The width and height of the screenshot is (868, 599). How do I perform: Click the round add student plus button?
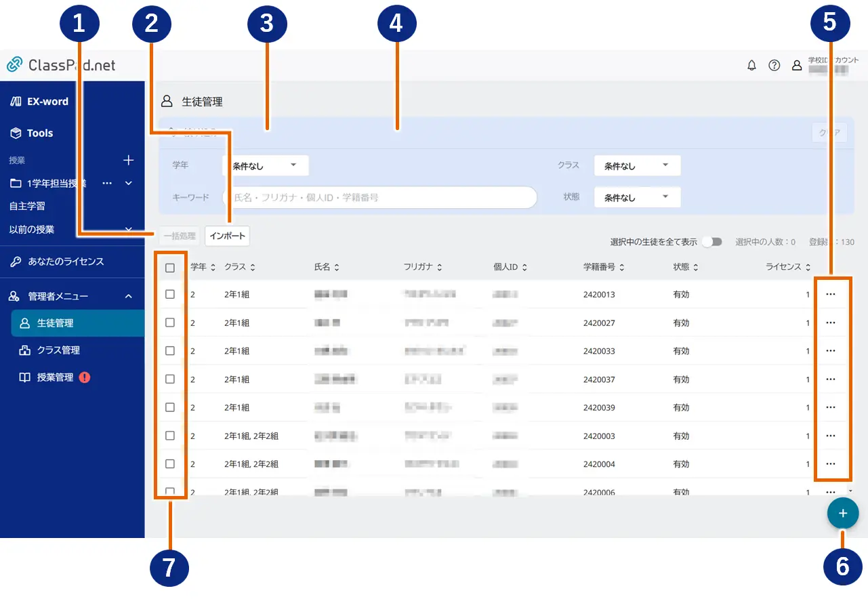tap(842, 514)
